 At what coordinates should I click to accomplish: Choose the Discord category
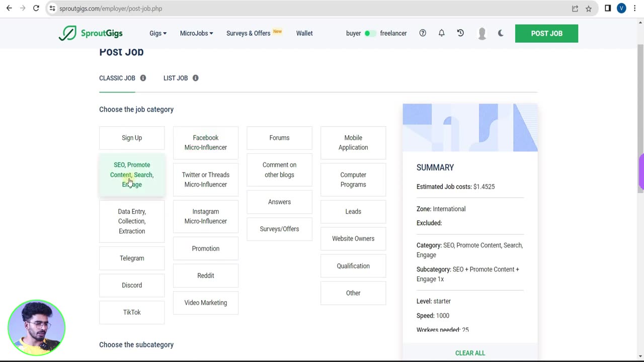coord(132,285)
